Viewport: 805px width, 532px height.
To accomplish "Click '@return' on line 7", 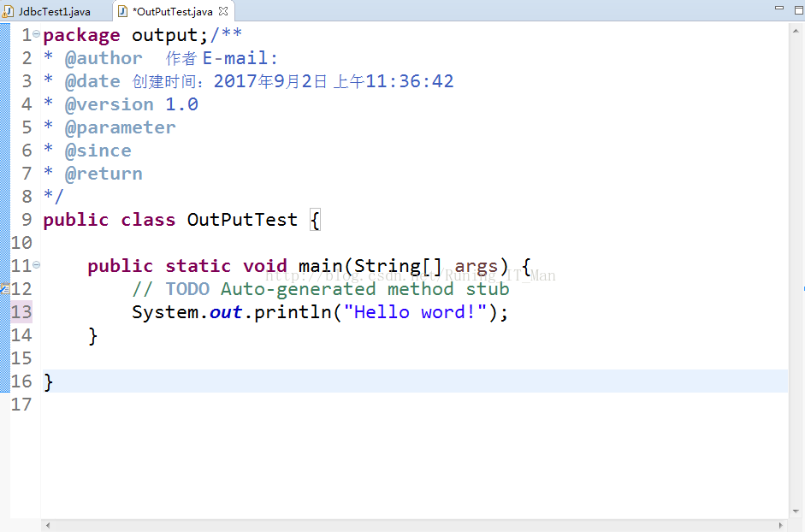I will click(104, 174).
